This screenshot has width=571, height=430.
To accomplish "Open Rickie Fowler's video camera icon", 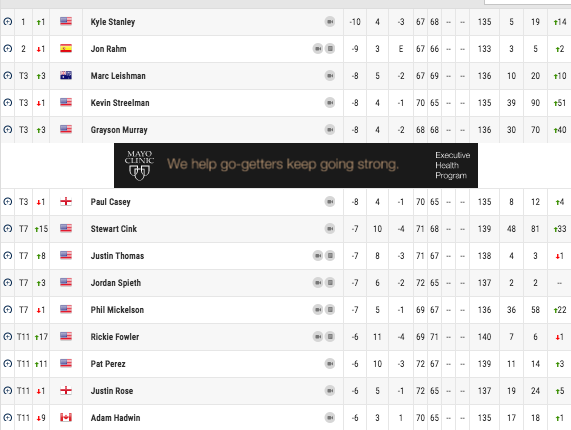I will point(318,337).
